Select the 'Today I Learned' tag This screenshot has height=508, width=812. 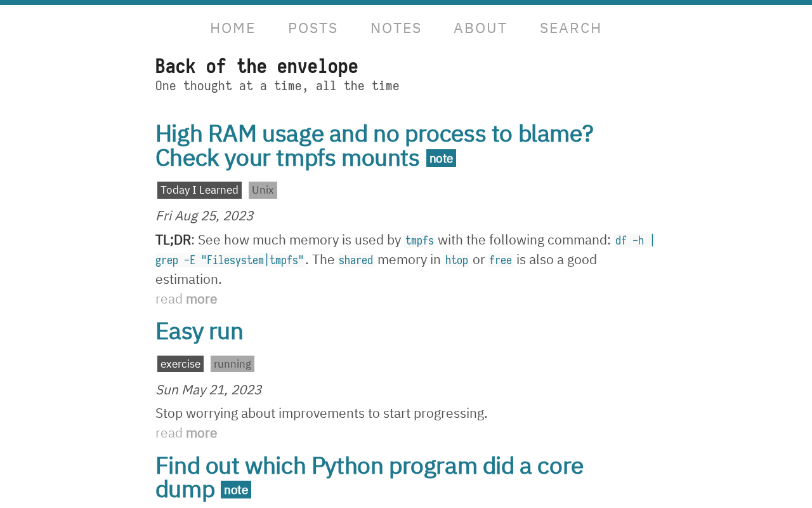point(199,190)
